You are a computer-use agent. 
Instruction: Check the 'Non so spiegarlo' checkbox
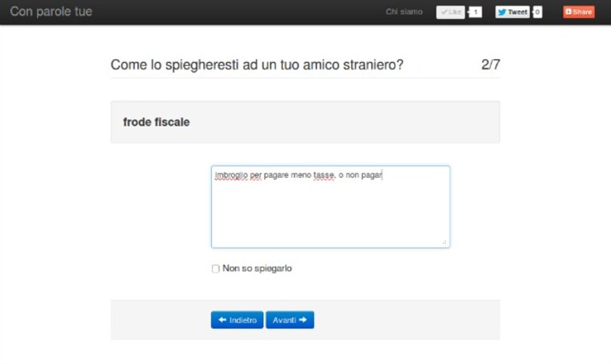point(216,268)
